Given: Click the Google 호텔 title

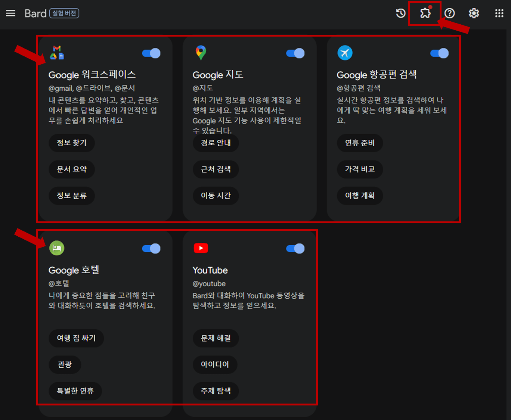Looking at the screenshot, I should click(x=74, y=270).
